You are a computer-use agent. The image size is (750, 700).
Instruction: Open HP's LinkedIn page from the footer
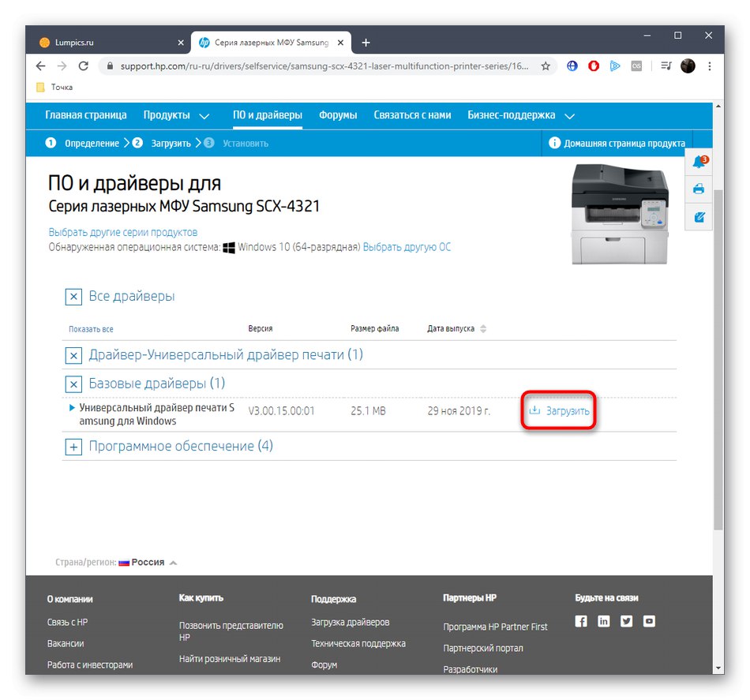click(603, 621)
